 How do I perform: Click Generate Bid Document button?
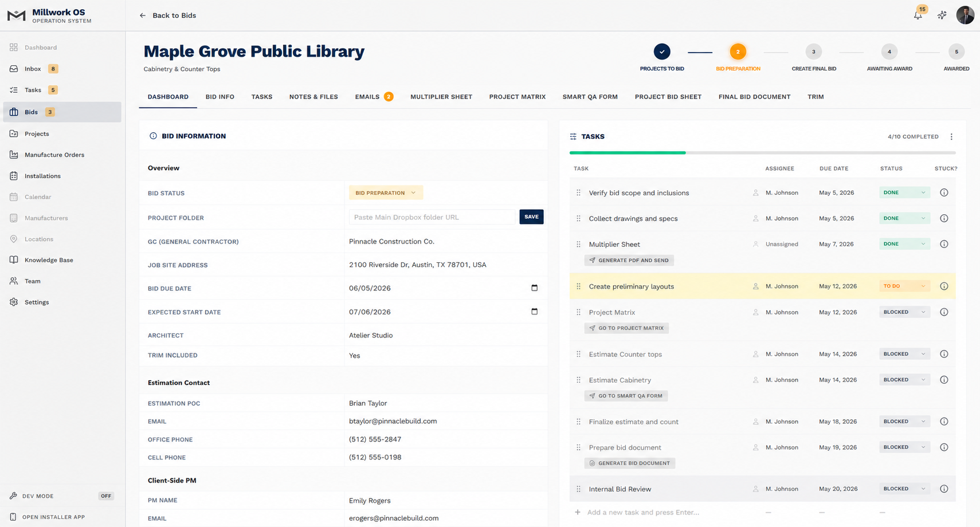point(630,463)
